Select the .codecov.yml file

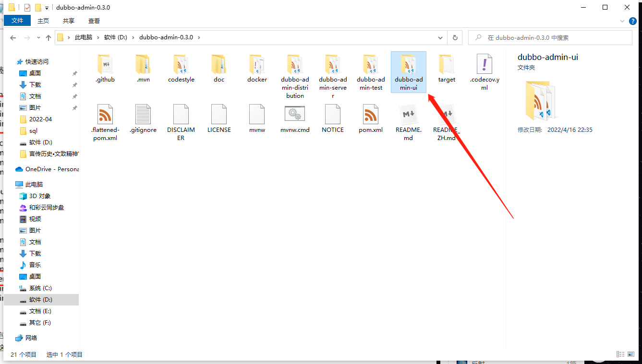pyautogui.click(x=485, y=72)
